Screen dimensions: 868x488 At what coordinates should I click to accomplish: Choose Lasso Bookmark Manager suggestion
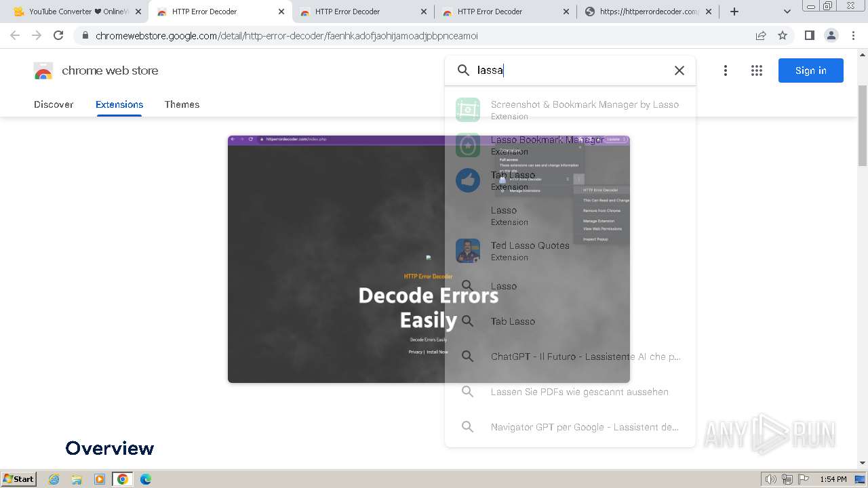coord(570,145)
